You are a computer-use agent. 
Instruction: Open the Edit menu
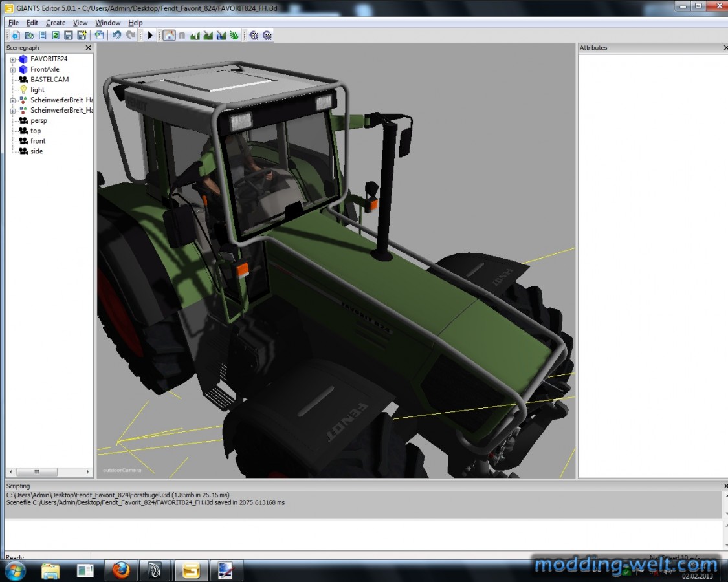(x=32, y=22)
